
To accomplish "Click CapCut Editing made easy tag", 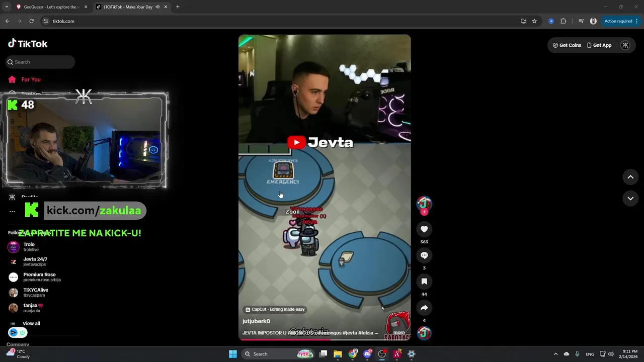I will coord(275,309).
